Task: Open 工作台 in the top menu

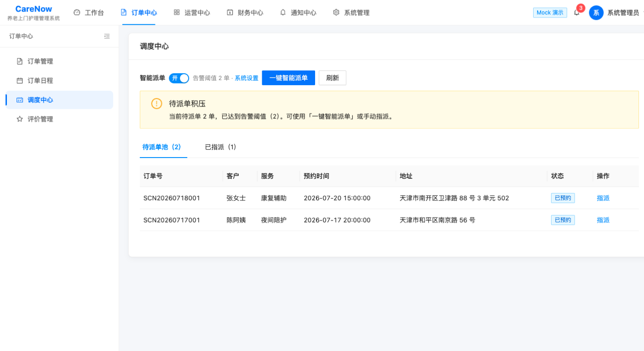Action: 89,12
